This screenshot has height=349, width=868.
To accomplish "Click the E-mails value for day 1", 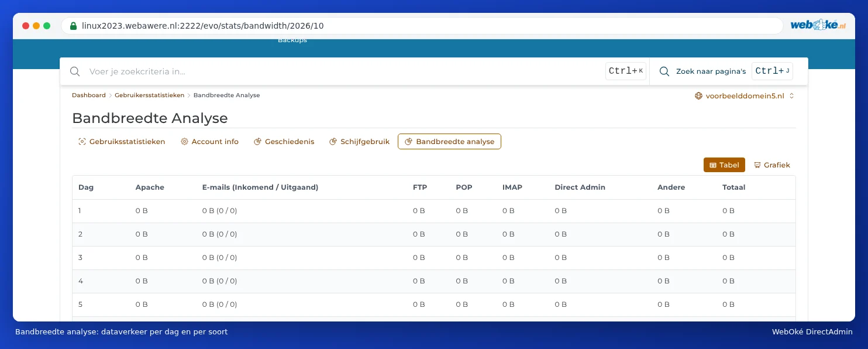I will 219,211.
